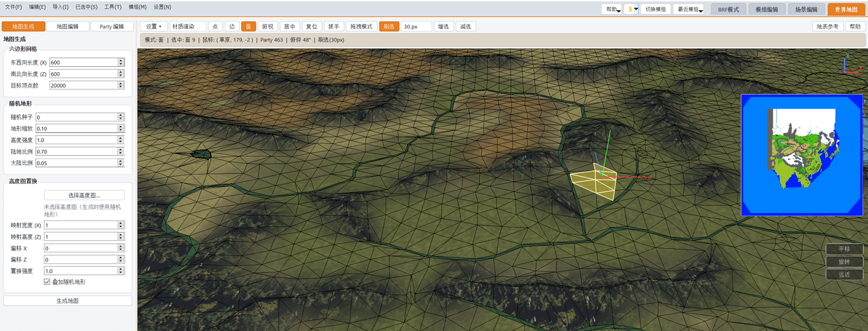
Task: Toggle the 刷选 brush select button
Action: [x=389, y=26]
